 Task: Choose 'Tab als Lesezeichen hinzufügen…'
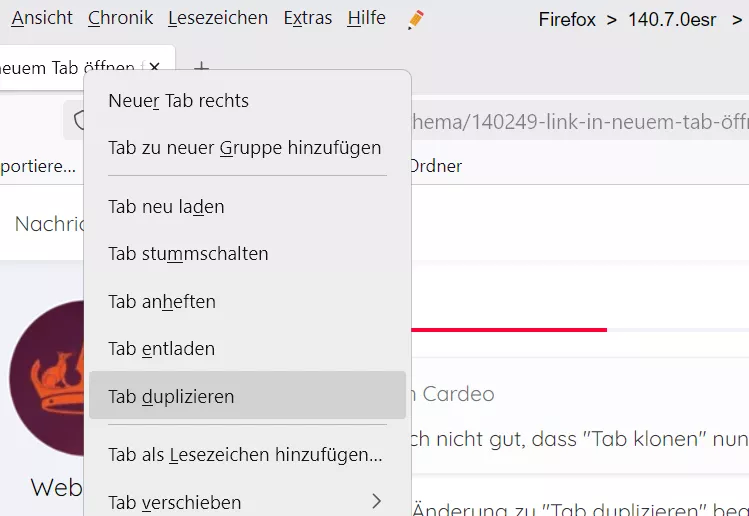[247, 455]
